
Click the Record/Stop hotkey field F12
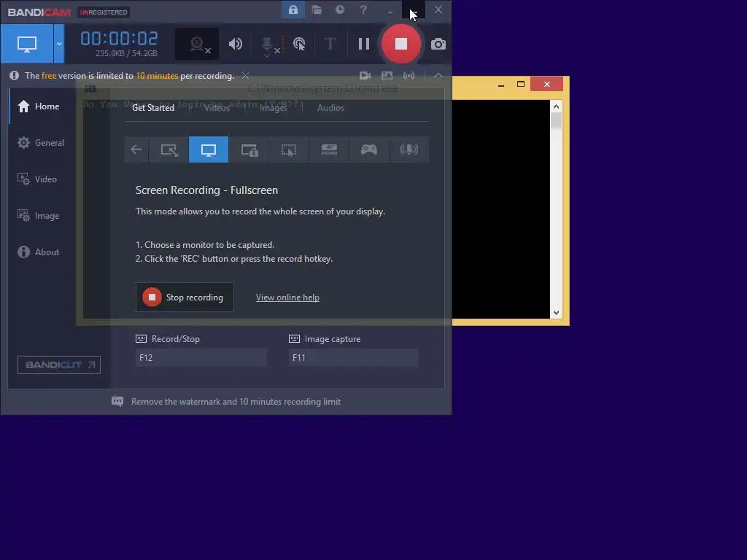(201, 357)
